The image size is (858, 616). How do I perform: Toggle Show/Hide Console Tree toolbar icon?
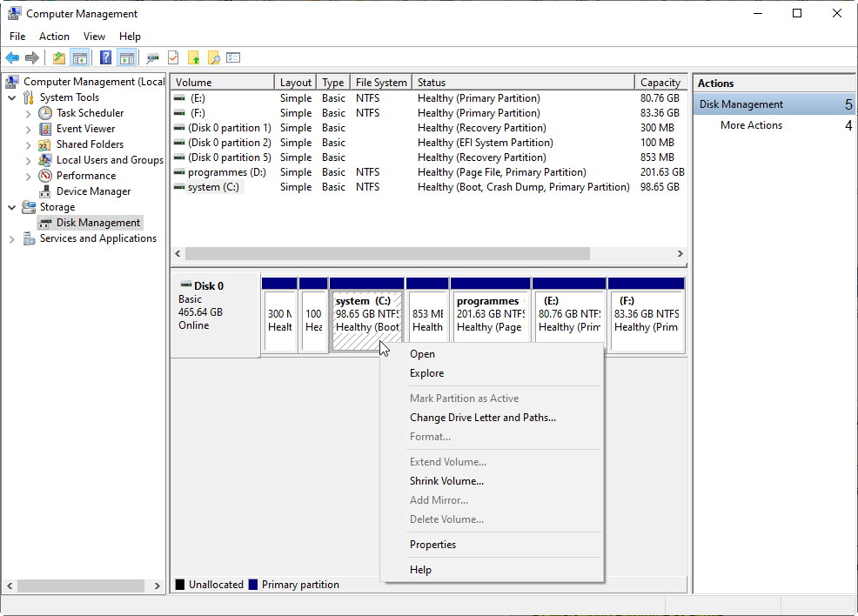[x=80, y=57]
